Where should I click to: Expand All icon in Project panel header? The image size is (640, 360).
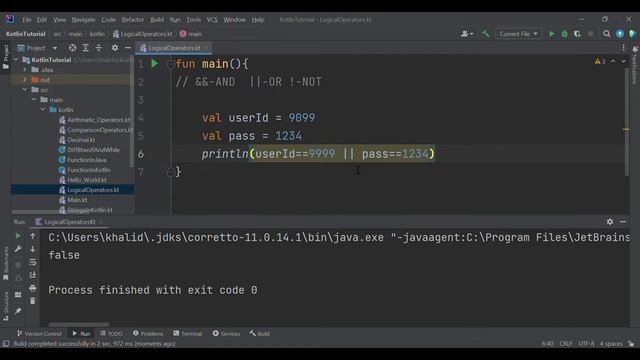85,48
